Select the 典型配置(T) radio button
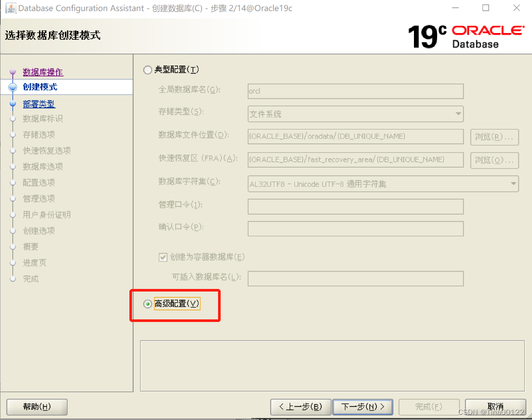The width and height of the screenshot is (532, 420). point(147,70)
